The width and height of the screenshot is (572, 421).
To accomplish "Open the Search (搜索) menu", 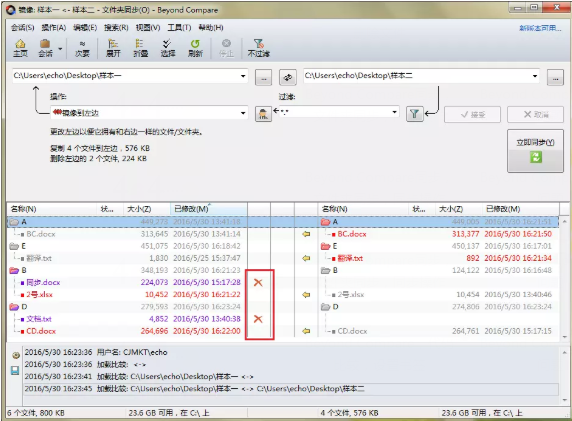I will click(116, 28).
